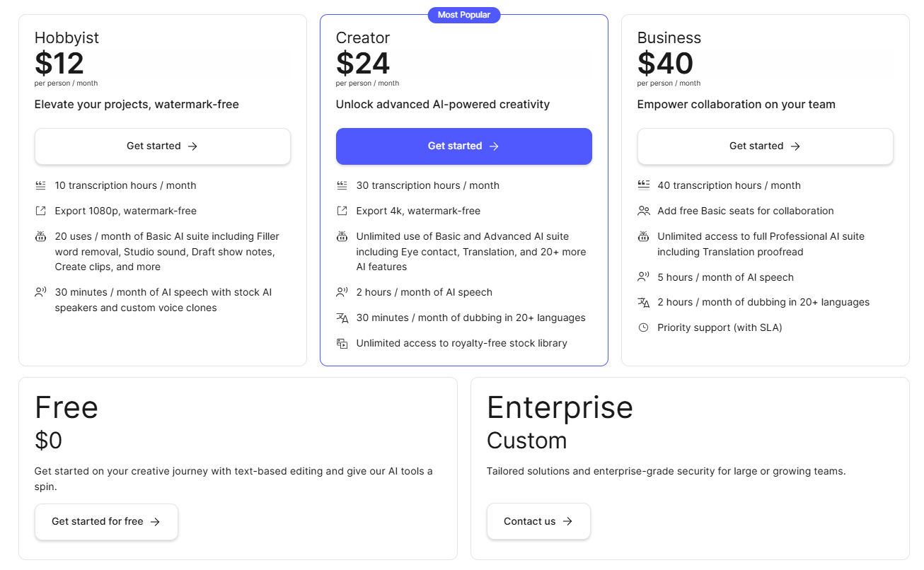The height and width of the screenshot is (570, 924).
Task: Click the AI speech icon beside 5 hours / month
Action: (643, 277)
